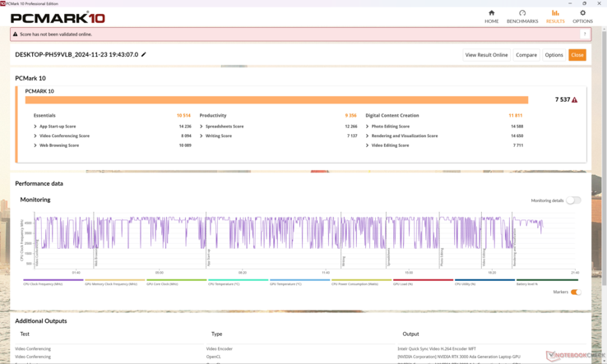
Task: Open the Benchmarks section
Action: click(x=522, y=16)
